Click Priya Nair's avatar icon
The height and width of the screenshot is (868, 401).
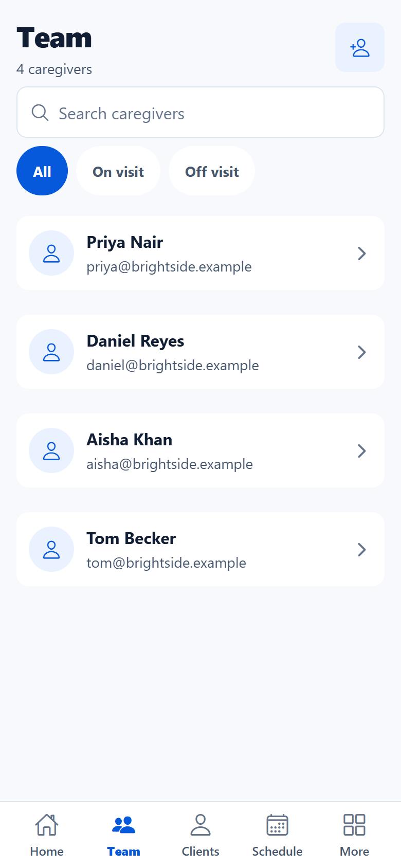(51, 253)
